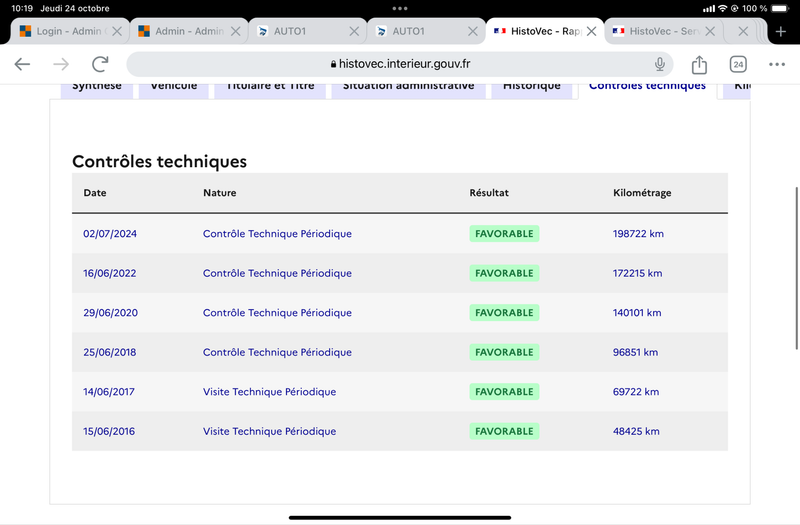Click Contrôle Technique Périodique in 29/06/2020 row
The image size is (800, 525).
point(277,313)
